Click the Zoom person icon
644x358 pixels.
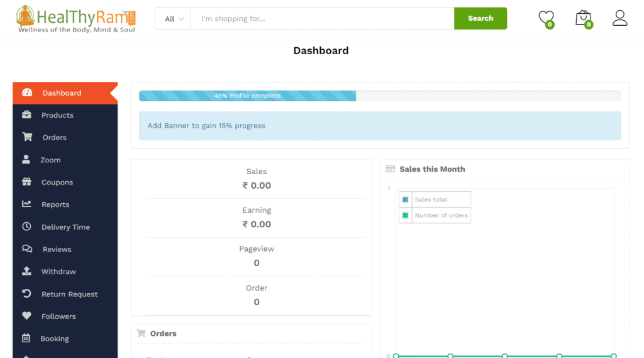click(x=26, y=159)
